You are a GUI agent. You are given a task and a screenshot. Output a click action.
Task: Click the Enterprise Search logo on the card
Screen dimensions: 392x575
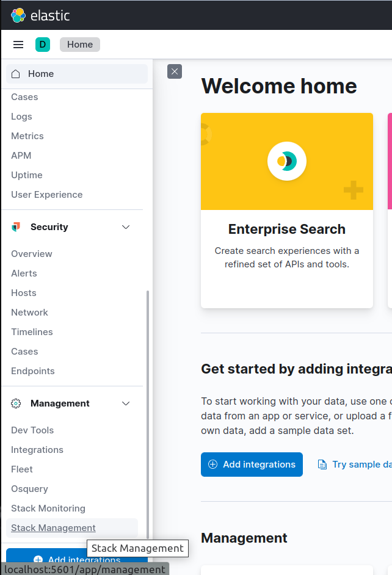287,161
